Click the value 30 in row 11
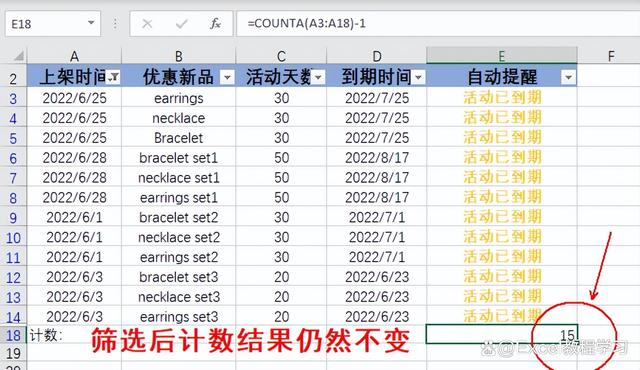The image size is (640, 370). [x=281, y=257]
